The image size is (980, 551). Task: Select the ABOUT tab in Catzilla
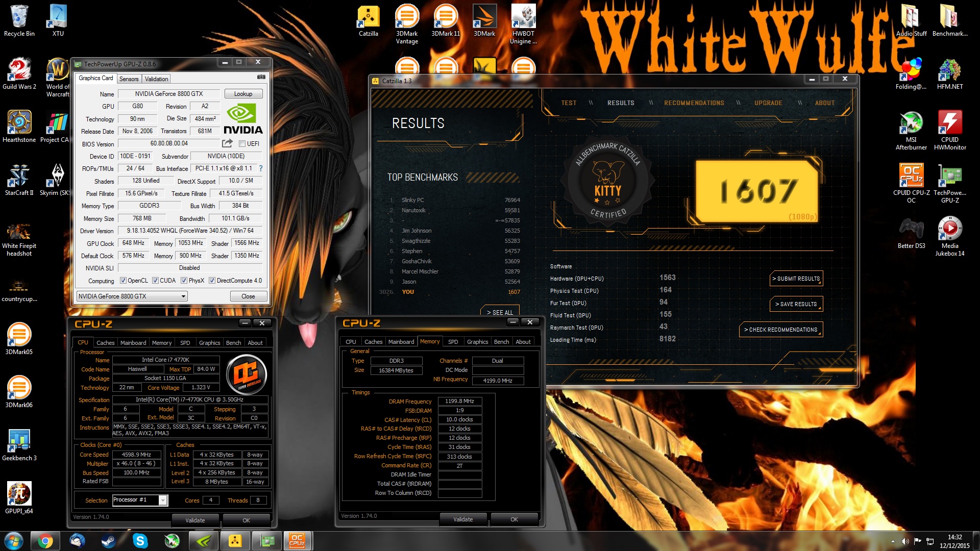[824, 103]
